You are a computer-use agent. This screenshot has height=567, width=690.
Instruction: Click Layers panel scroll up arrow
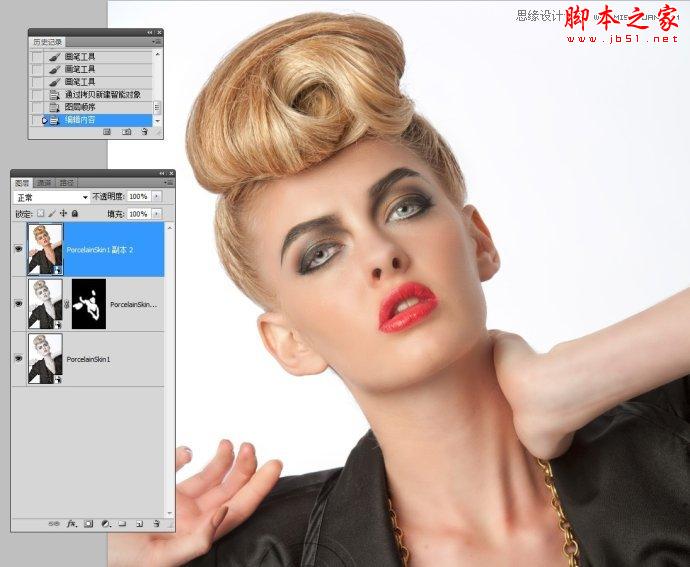tap(169, 228)
